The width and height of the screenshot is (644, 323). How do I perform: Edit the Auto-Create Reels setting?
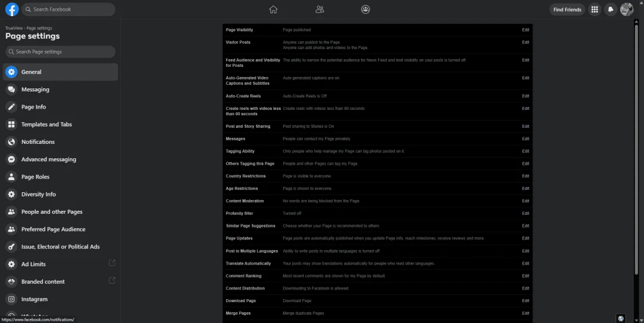click(525, 96)
